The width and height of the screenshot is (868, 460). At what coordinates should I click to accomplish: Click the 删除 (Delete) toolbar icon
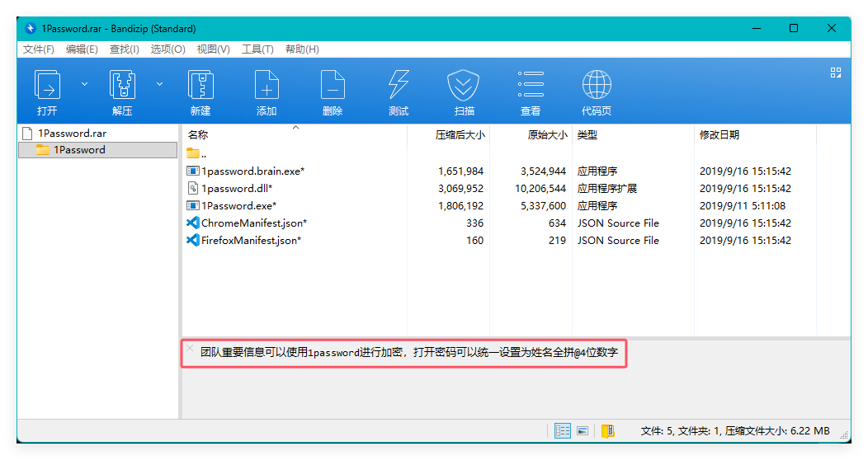pyautogui.click(x=333, y=85)
